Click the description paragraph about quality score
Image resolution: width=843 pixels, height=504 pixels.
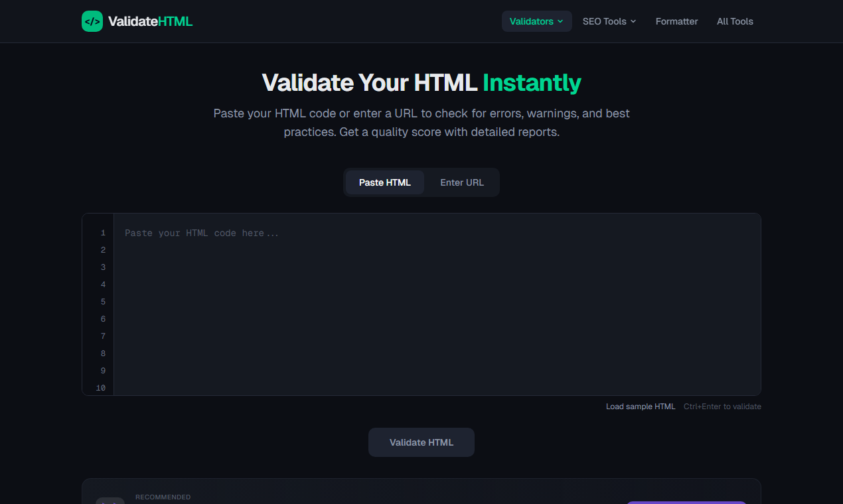click(421, 123)
